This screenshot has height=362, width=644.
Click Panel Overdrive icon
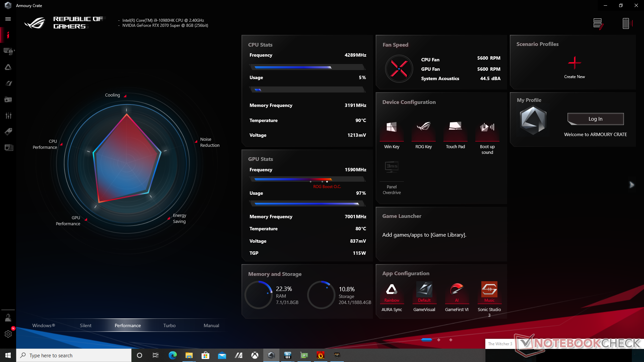click(x=391, y=167)
